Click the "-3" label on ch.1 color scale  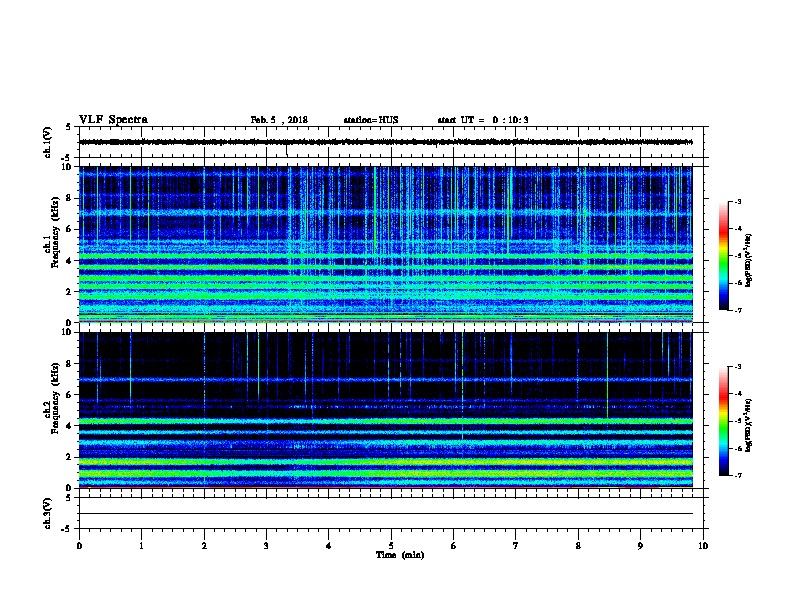(x=738, y=202)
